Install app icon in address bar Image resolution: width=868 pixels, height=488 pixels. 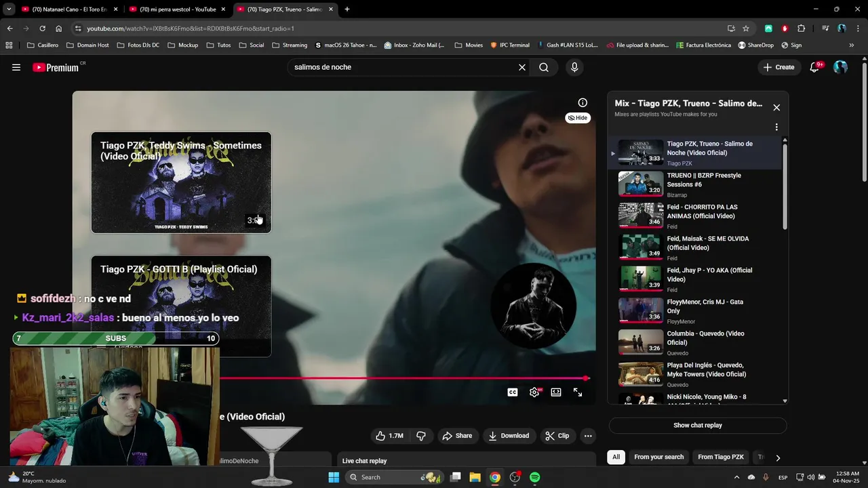731,28
